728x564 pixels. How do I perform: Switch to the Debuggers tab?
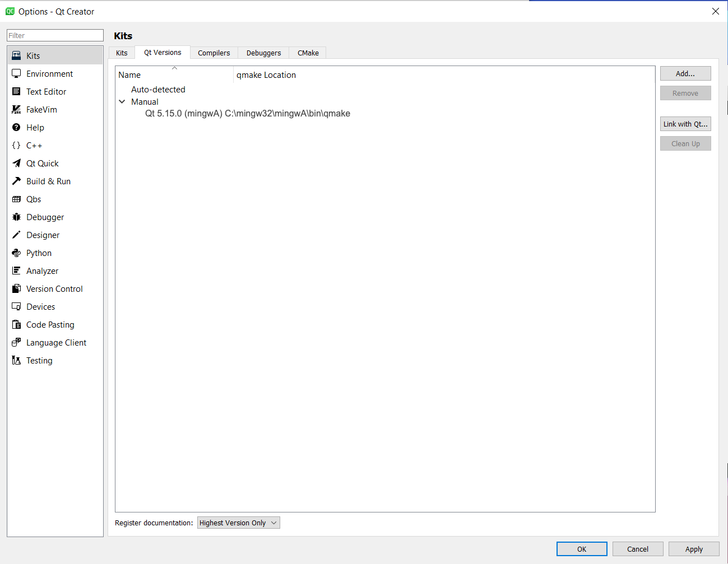(x=263, y=52)
